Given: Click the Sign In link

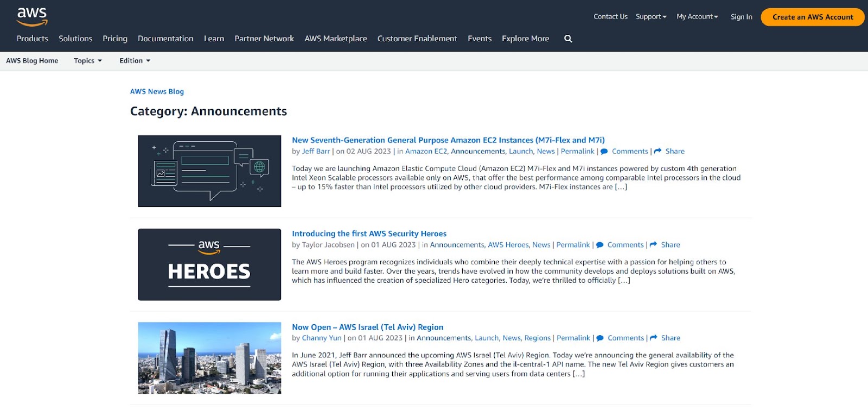Looking at the screenshot, I should click(741, 17).
